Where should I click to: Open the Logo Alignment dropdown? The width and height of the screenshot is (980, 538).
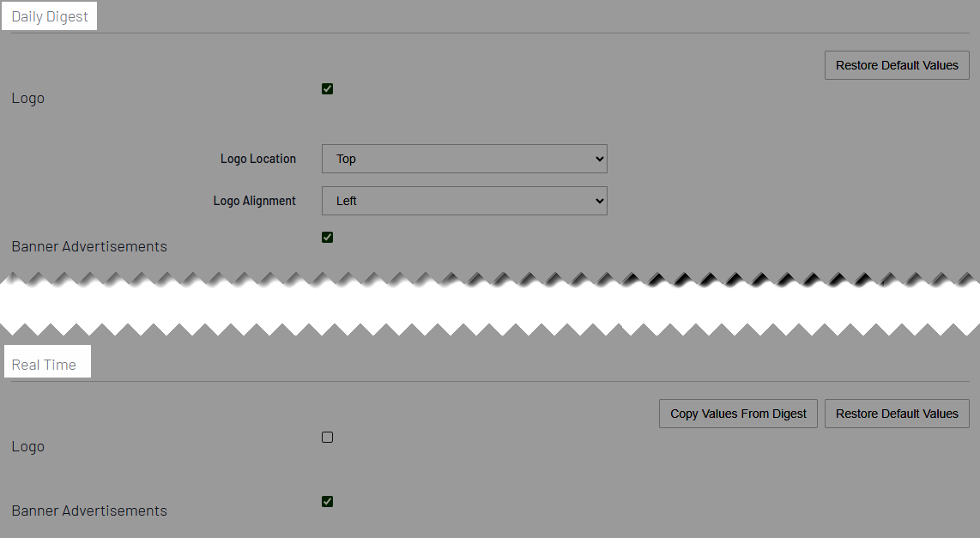pos(463,201)
